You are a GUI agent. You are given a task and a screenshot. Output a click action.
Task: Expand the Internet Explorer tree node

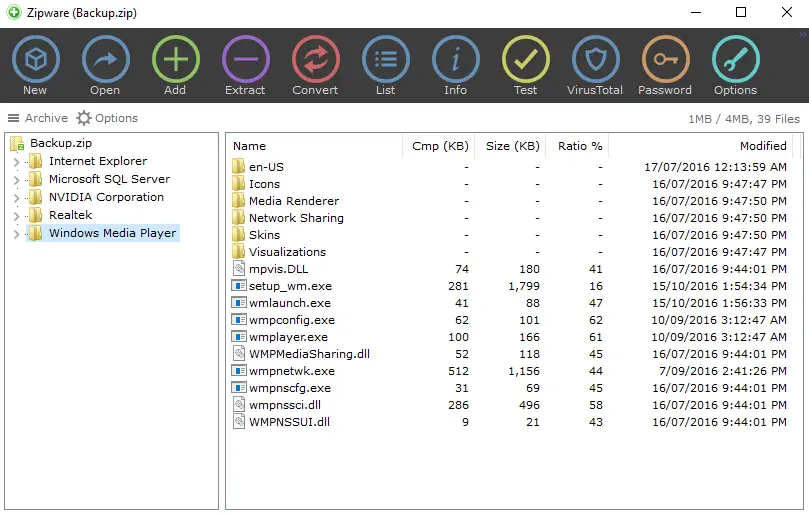coord(15,162)
